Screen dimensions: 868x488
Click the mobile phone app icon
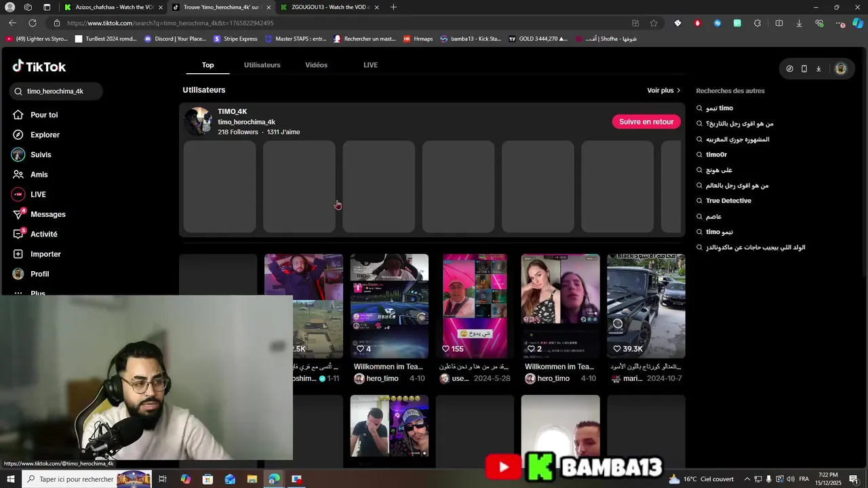pos(804,68)
